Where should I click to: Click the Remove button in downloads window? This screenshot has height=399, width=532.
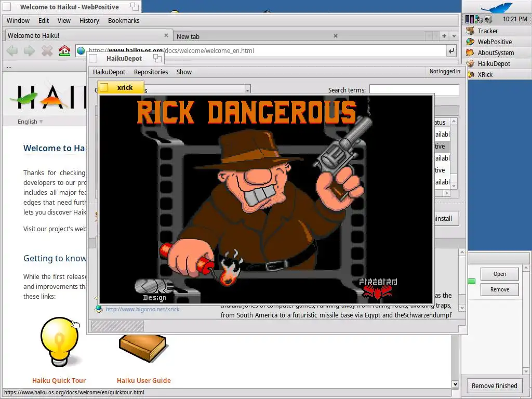(499, 289)
